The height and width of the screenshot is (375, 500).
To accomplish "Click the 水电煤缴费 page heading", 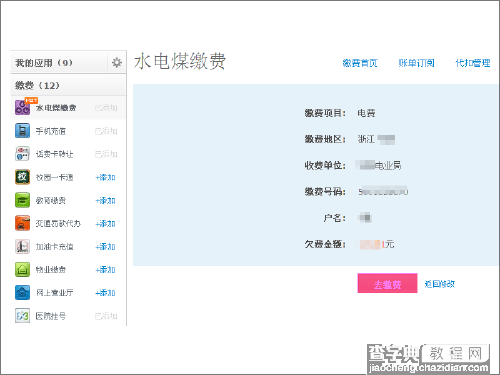I will [x=180, y=61].
